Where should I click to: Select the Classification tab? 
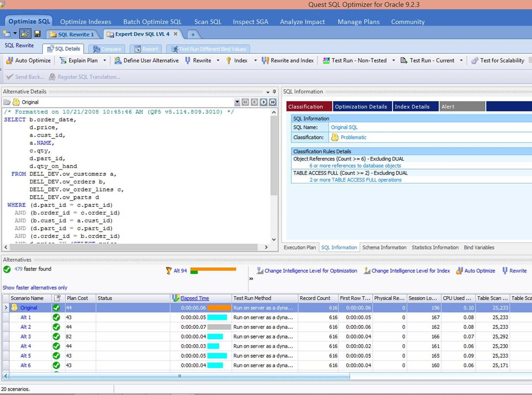tap(309, 106)
